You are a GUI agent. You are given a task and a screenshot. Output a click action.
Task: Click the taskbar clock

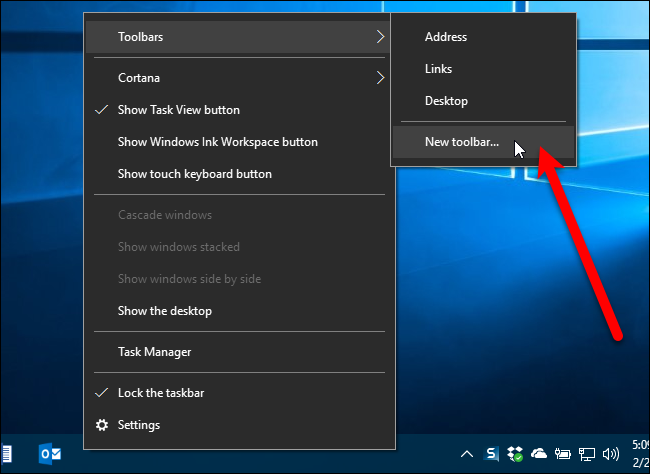(638, 454)
